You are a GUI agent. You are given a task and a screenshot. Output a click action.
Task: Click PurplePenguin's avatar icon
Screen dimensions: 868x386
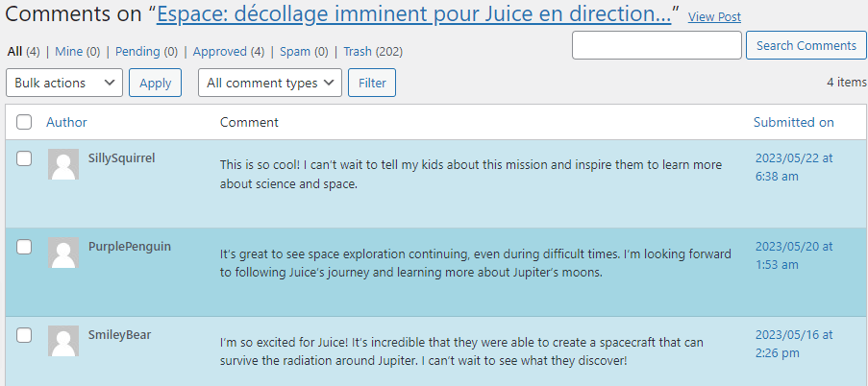(63, 253)
